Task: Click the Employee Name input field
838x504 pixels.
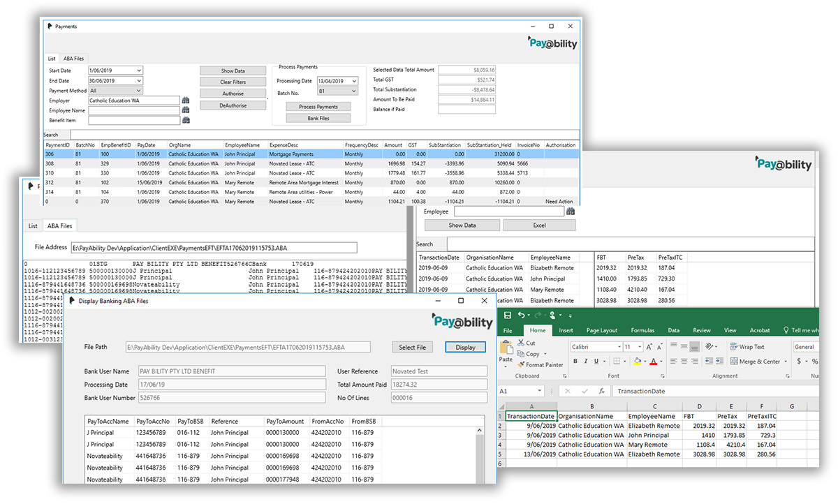Action: pos(134,110)
